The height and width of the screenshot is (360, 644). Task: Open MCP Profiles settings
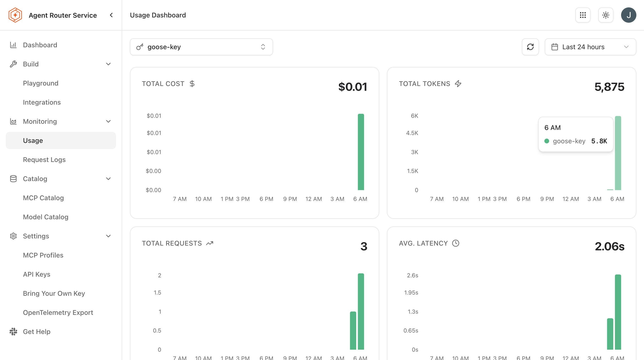click(x=61, y=255)
